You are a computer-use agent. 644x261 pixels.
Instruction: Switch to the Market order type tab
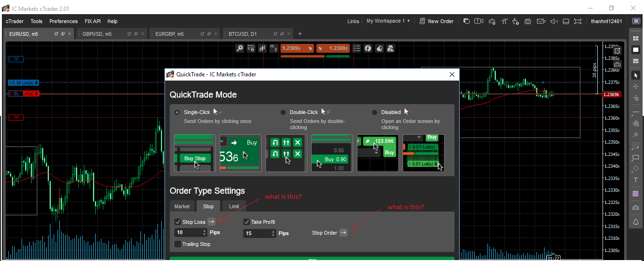(182, 206)
